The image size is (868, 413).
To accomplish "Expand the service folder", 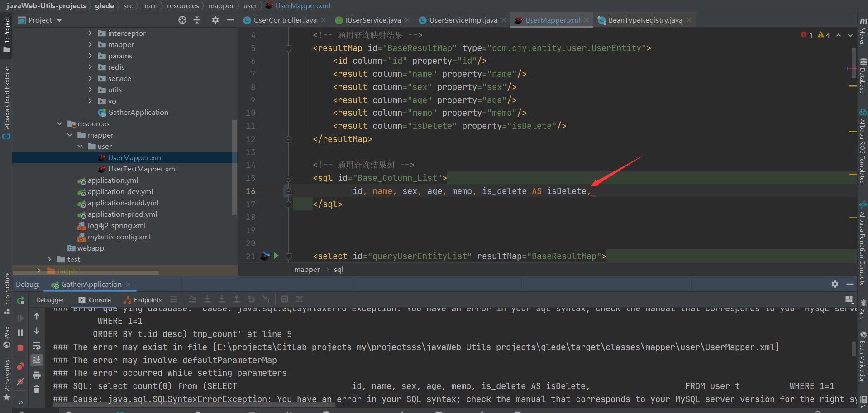I will 90,78.
